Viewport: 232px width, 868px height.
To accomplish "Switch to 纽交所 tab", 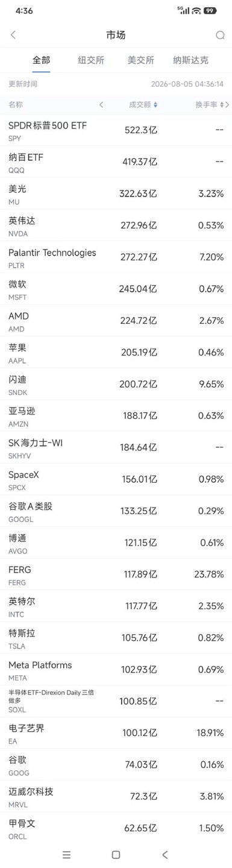I will coord(91,60).
